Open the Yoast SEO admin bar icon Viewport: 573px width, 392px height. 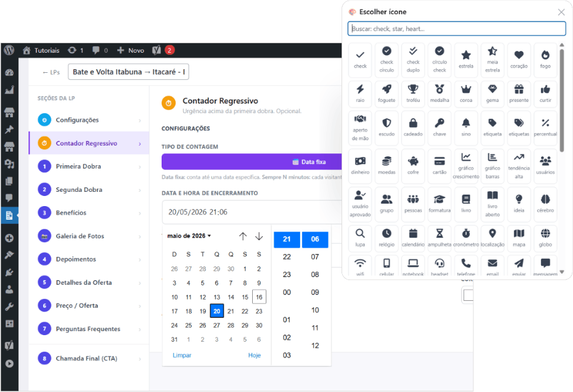tap(156, 50)
